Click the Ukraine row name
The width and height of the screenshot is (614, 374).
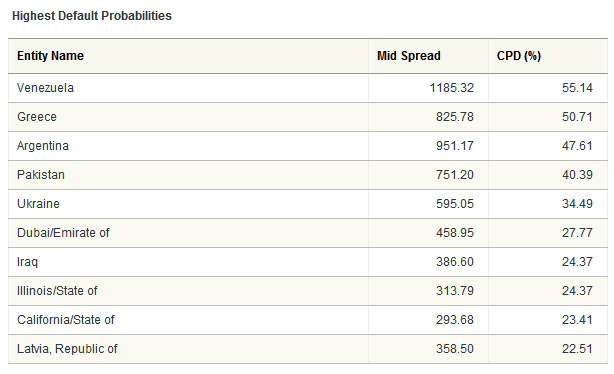(x=38, y=204)
